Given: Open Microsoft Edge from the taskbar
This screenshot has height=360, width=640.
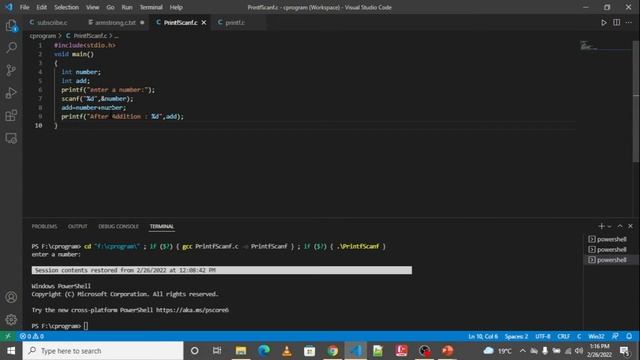Looking at the screenshot, I should (264, 351).
